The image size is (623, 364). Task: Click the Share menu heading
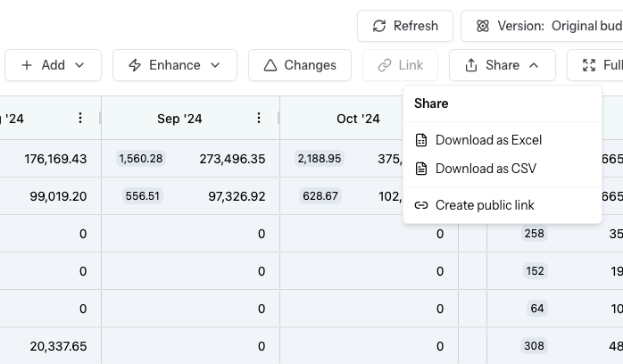pyautogui.click(x=431, y=103)
